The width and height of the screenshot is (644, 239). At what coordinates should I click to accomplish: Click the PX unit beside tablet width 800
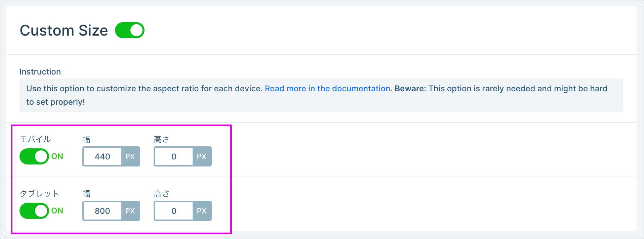click(x=130, y=211)
